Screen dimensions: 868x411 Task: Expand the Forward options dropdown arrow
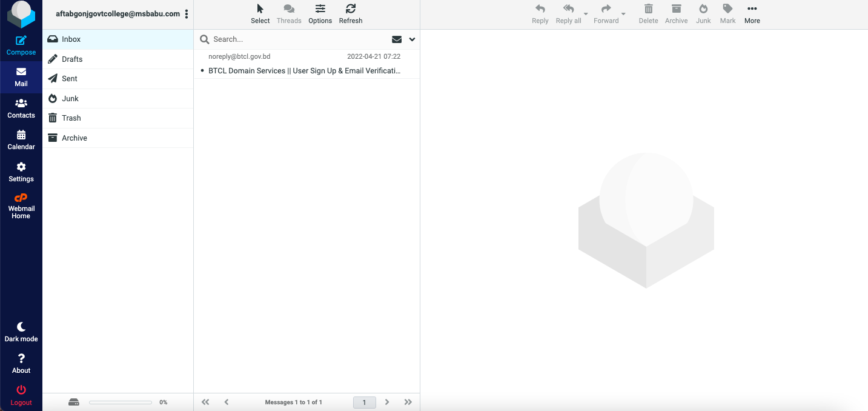623,14
